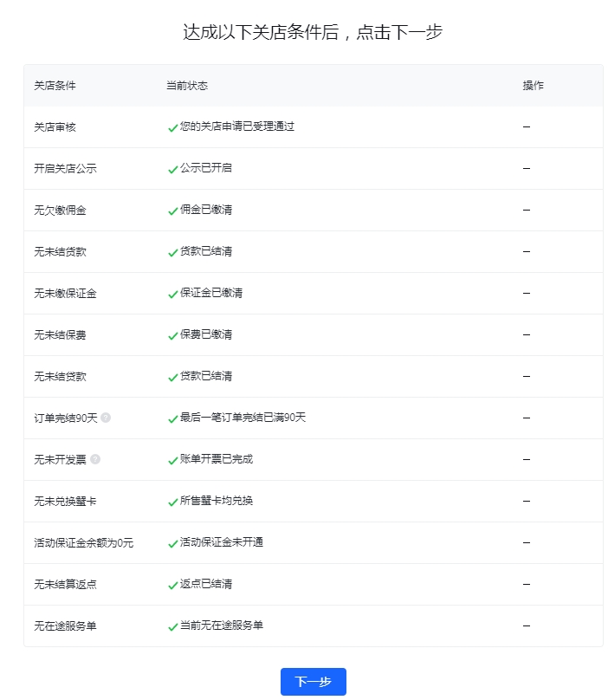Click the operation dash in 无在途服务单 row

tap(527, 625)
